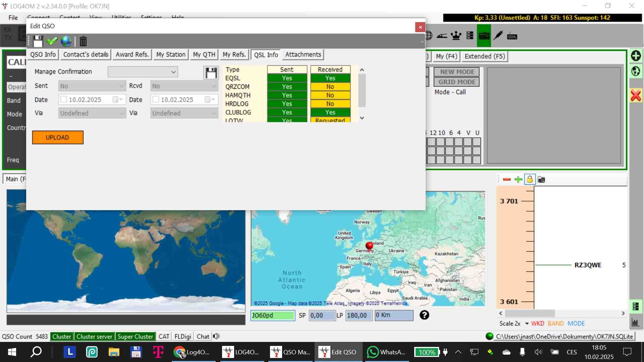Screen dimensions: 644x362
Task: Open the Extended (F5) tab
Action: [x=484, y=56]
